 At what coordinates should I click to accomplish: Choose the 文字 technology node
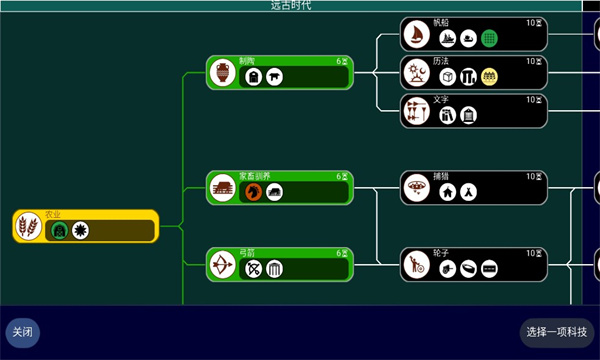tap(474, 111)
